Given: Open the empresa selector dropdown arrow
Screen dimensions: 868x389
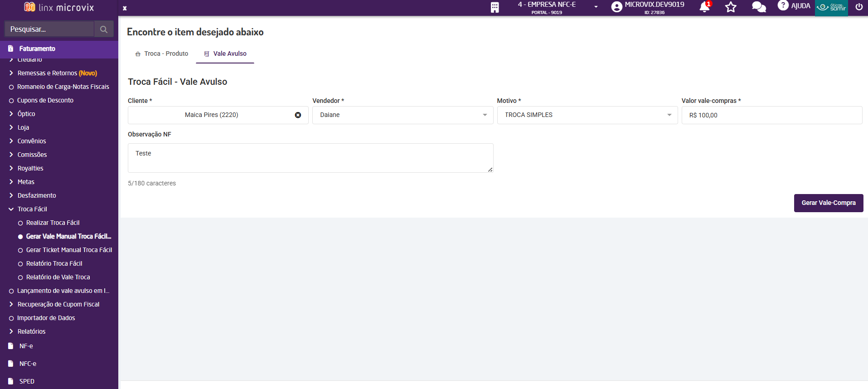Looking at the screenshot, I should (x=596, y=7).
